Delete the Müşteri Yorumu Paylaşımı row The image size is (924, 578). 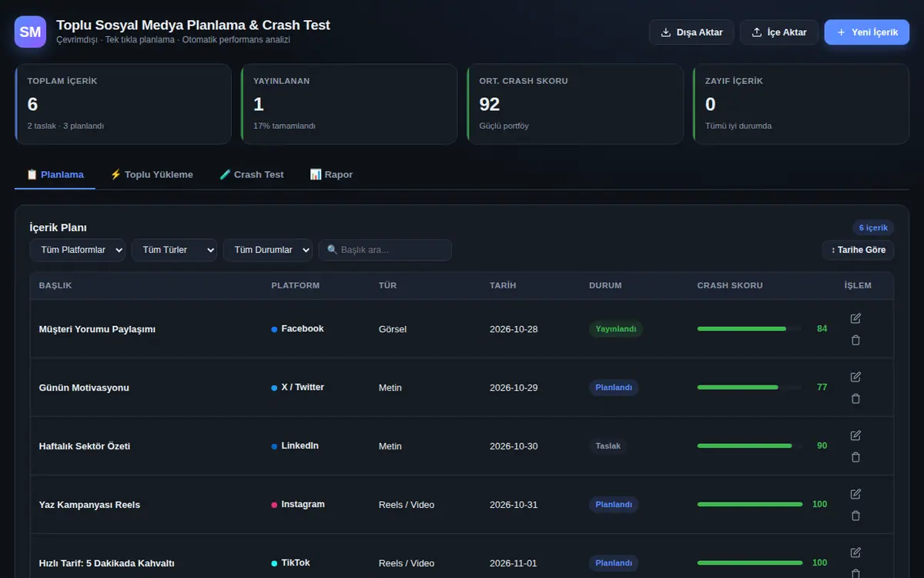pos(855,340)
